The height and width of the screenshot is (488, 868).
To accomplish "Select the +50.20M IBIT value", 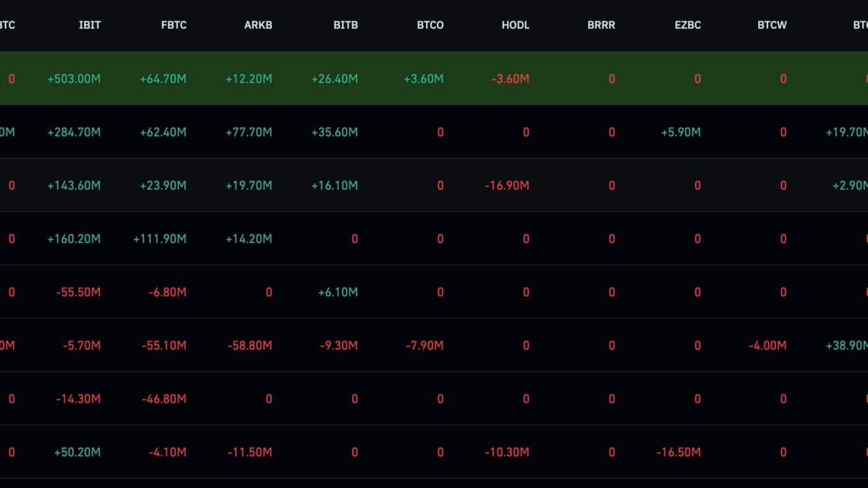I will pyautogui.click(x=77, y=453).
